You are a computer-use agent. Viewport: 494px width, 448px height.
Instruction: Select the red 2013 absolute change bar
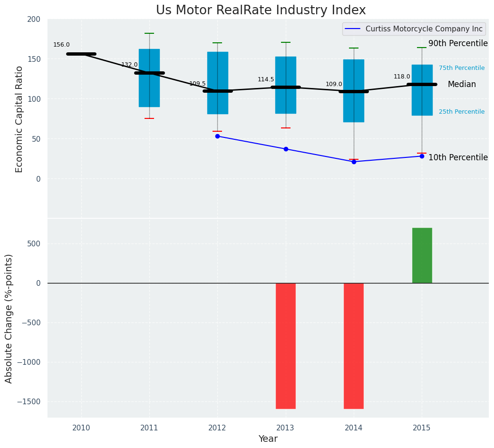(x=286, y=346)
